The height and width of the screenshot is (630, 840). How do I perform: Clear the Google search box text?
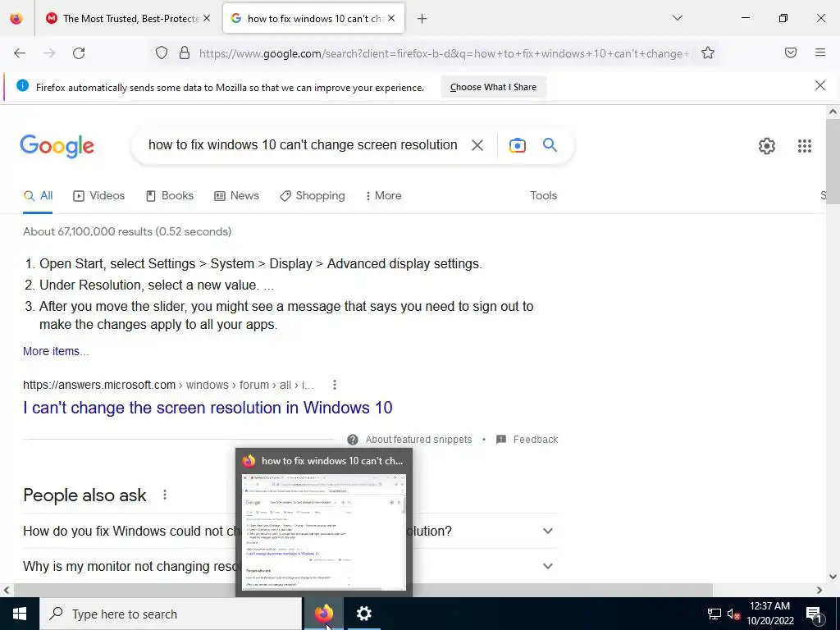[477, 145]
